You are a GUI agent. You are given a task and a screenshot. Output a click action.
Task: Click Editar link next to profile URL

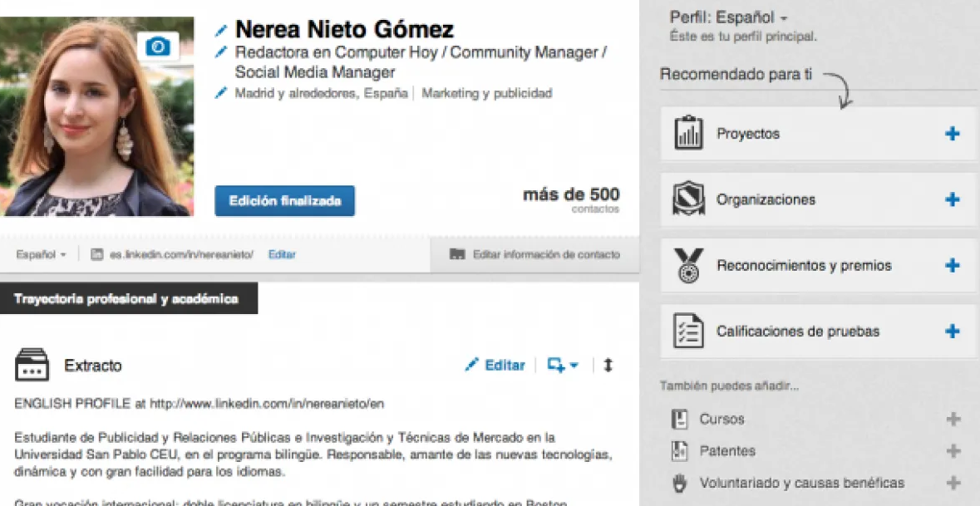(282, 255)
